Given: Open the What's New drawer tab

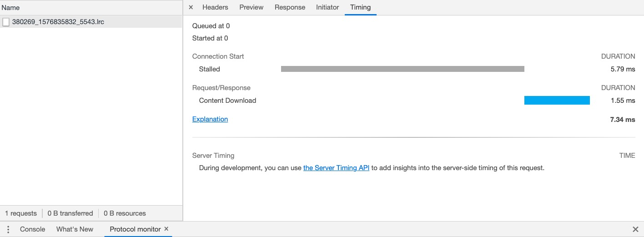Looking at the screenshot, I should tap(75, 229).
